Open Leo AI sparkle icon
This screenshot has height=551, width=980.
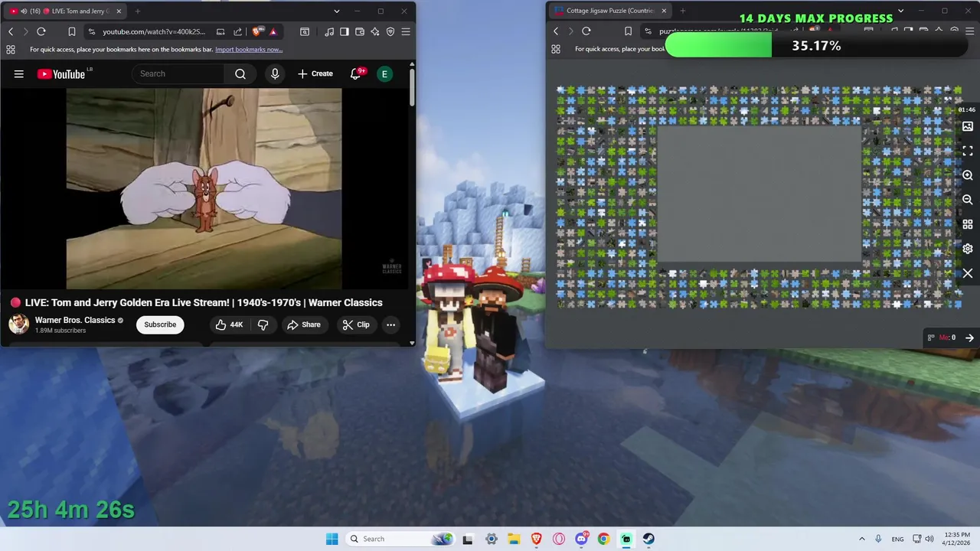tap(375, 31)
